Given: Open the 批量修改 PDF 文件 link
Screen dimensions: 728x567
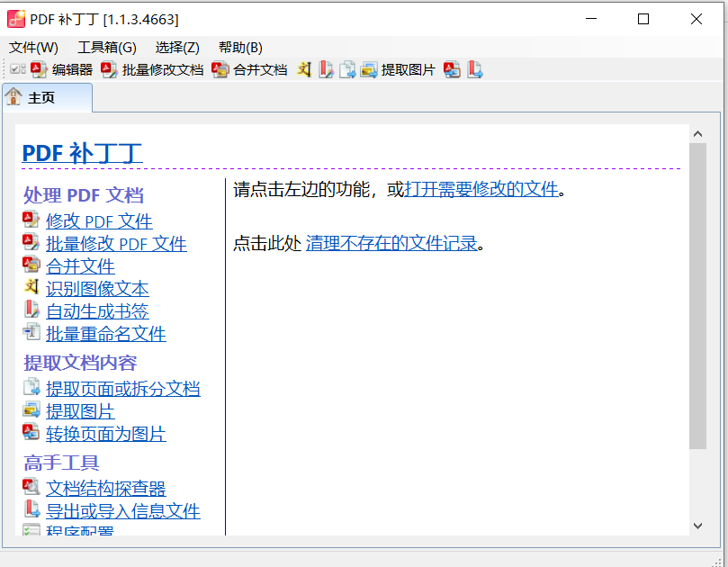Looking at the screenshot, I should point(116,244).
